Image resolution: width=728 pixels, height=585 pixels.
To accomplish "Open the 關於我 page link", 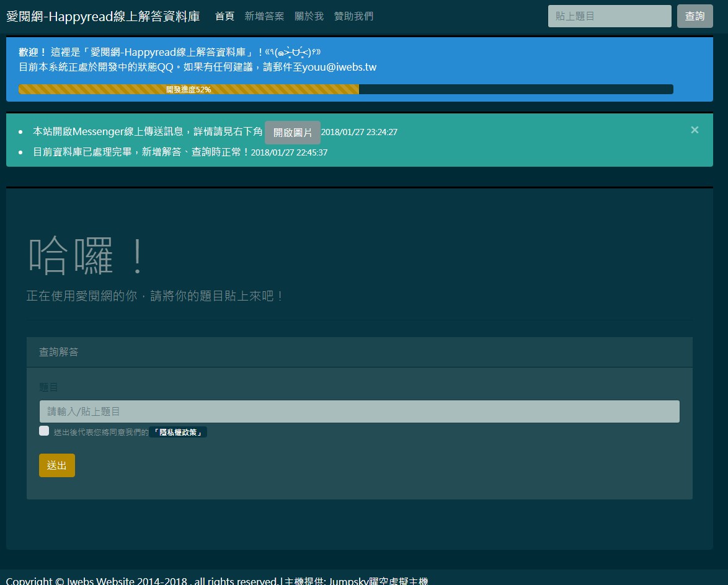I will (x=309, y=16).
